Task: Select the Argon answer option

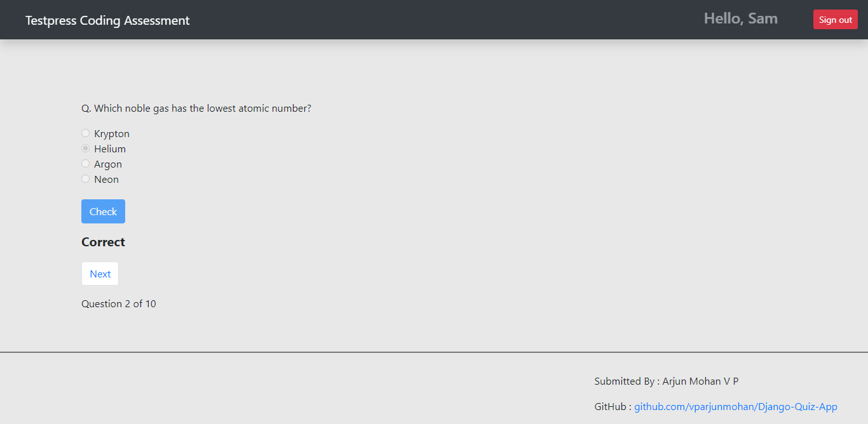Action: click(x=85, y=163)
